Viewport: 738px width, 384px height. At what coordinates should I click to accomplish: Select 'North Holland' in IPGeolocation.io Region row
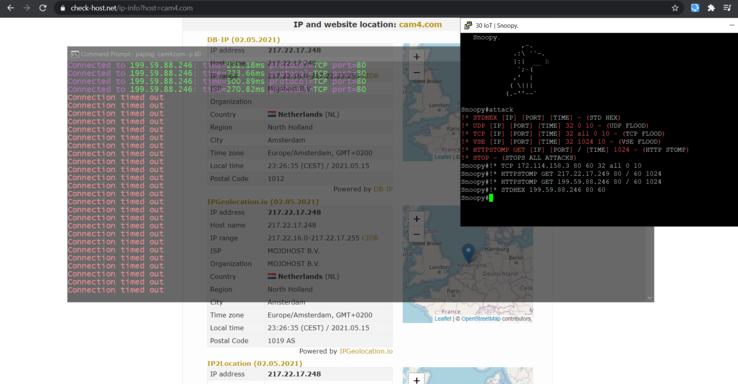click(290, 289)
